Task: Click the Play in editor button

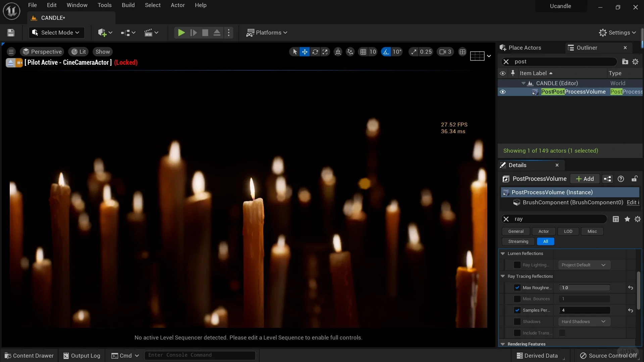Action: pos(181,33)
